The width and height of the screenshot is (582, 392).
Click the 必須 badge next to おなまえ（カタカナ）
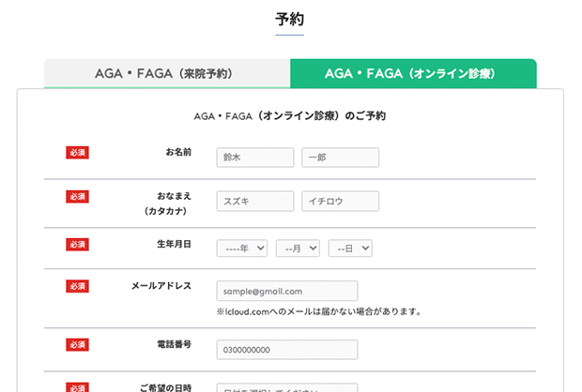click(77, 197)
